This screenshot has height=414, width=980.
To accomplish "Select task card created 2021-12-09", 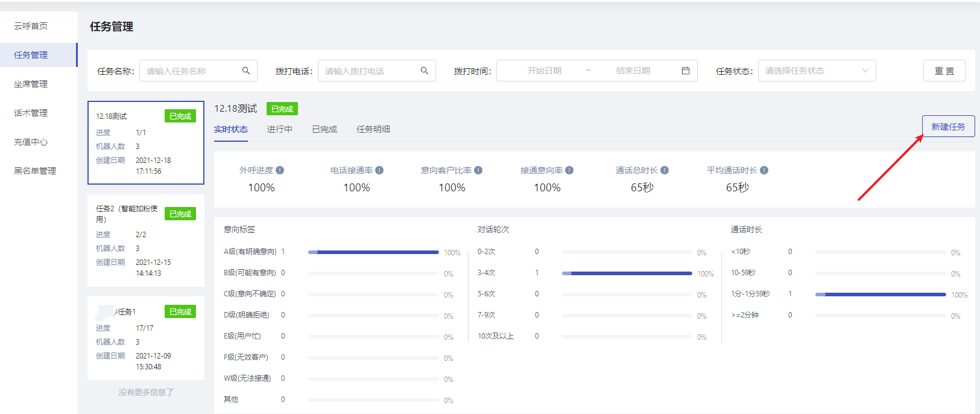I will pos(146,338).
